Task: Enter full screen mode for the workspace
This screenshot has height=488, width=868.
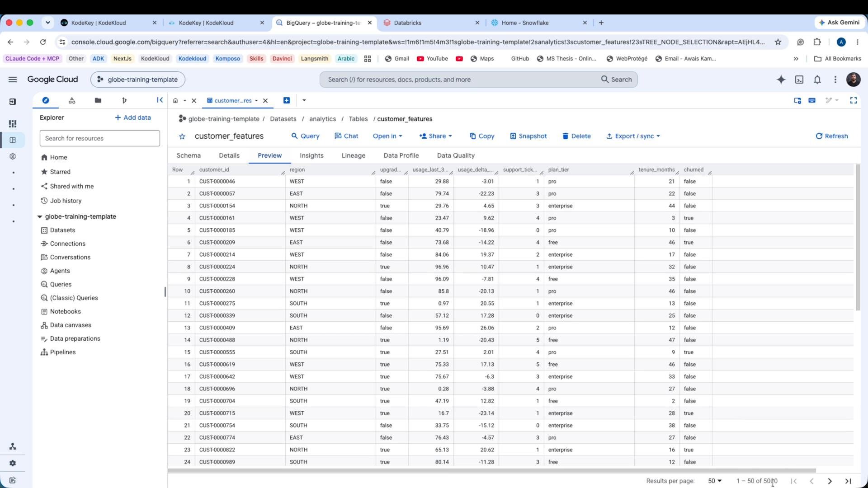Action: (x=854, y=100)
